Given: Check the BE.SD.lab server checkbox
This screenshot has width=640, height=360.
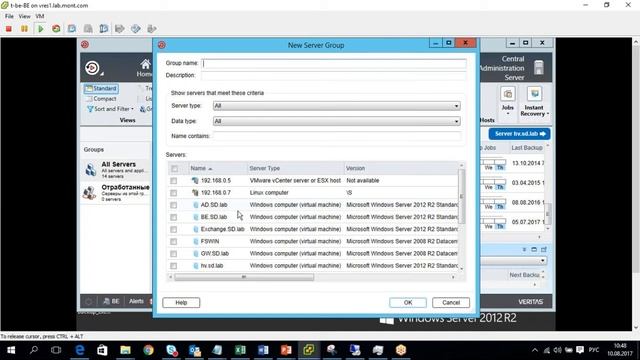Looking at the screenshot, I should (x=173, y=217).
